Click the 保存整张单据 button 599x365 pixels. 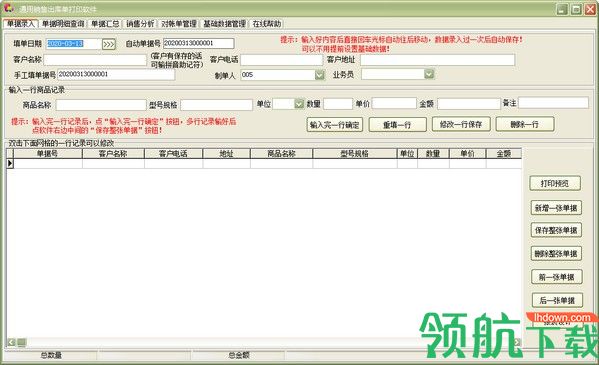coord(556,230)
